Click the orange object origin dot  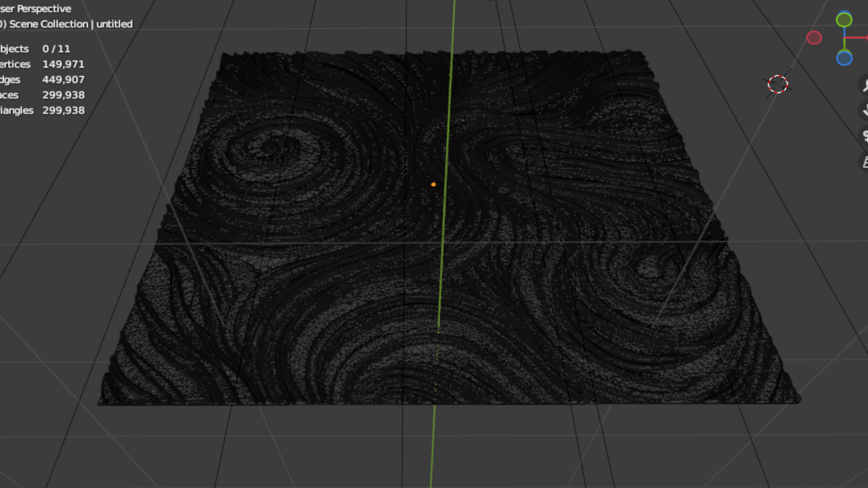(433, 184)
